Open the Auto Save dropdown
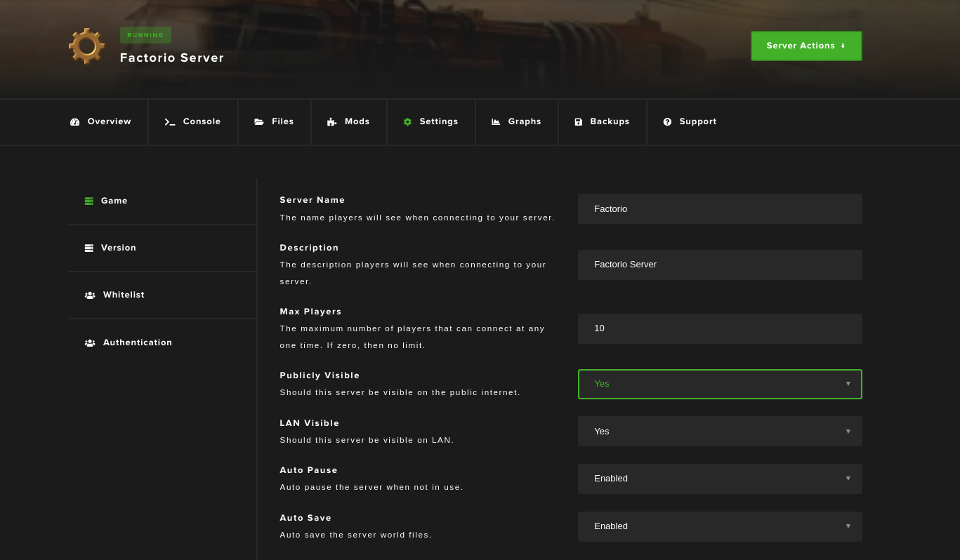The width and height of the screenshot is (960, 560). (720, 526)
